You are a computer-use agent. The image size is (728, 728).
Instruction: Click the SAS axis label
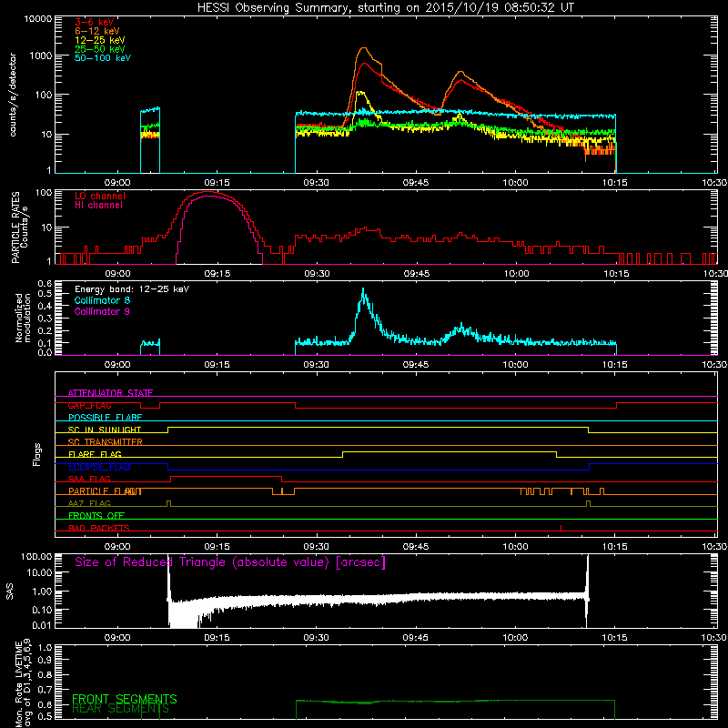[10, 591]
